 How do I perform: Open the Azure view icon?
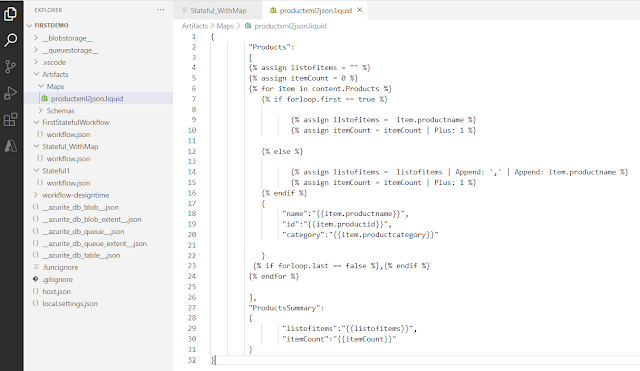coord(11,146)
